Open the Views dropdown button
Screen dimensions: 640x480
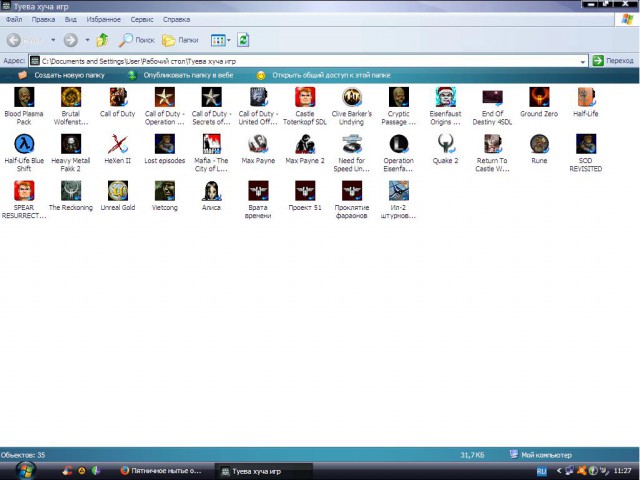tap(220, 40)
